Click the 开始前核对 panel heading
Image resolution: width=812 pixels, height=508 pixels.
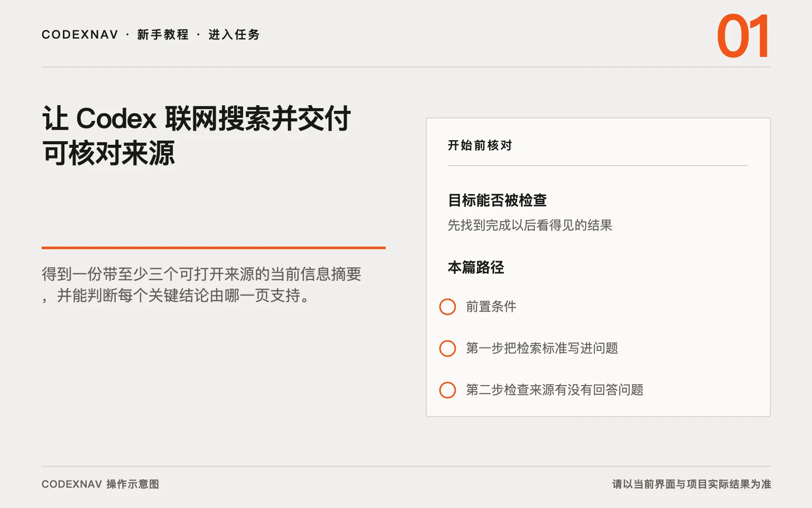(x=480, y=145)
